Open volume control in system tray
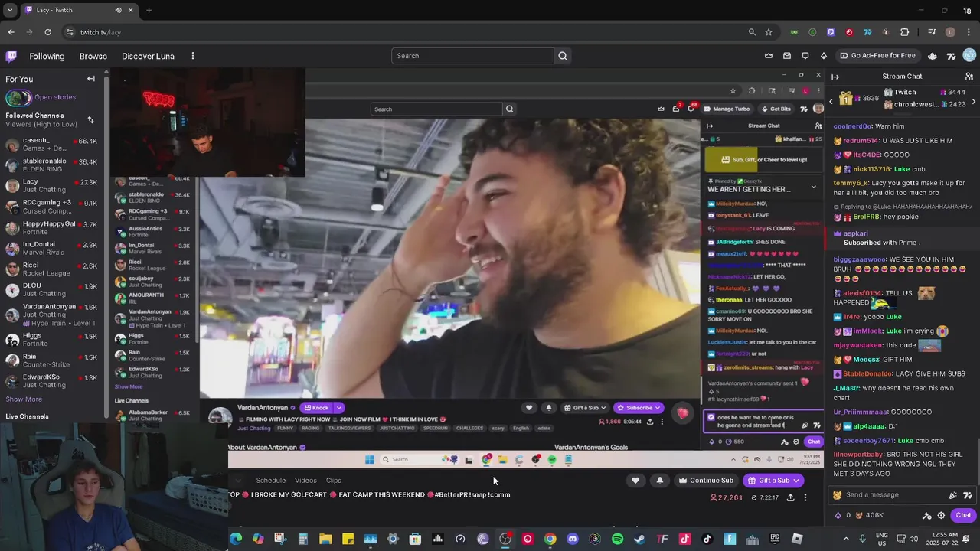 click(915, 539)
